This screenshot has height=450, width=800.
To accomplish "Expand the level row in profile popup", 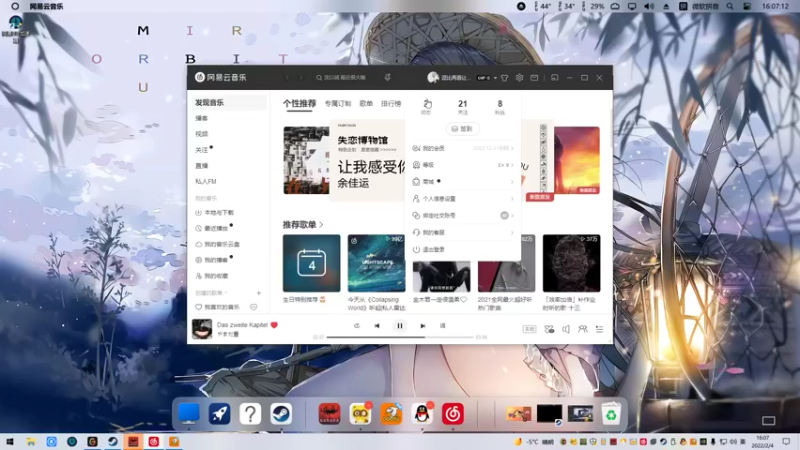I will [x=463, y=165].
